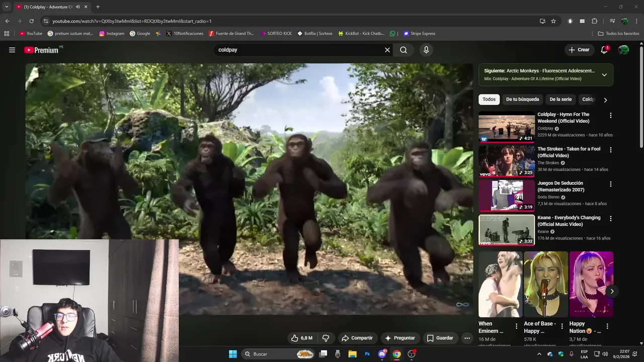Open Chrome extensions puzzle icon
The image size is (644, 362).
594,21
